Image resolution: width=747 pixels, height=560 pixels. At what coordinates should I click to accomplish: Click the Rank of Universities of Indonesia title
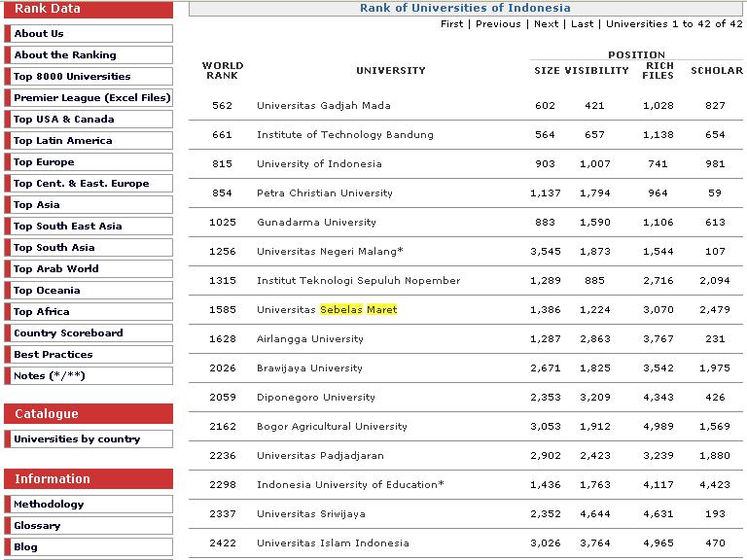click(465, 8)
